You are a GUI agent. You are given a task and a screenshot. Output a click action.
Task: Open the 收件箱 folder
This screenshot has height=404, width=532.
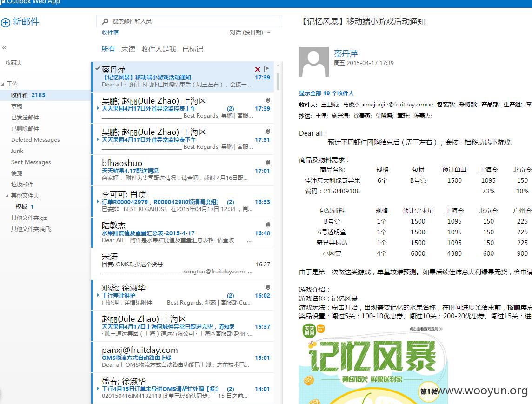pyautogui.click(x=46, y=95)
